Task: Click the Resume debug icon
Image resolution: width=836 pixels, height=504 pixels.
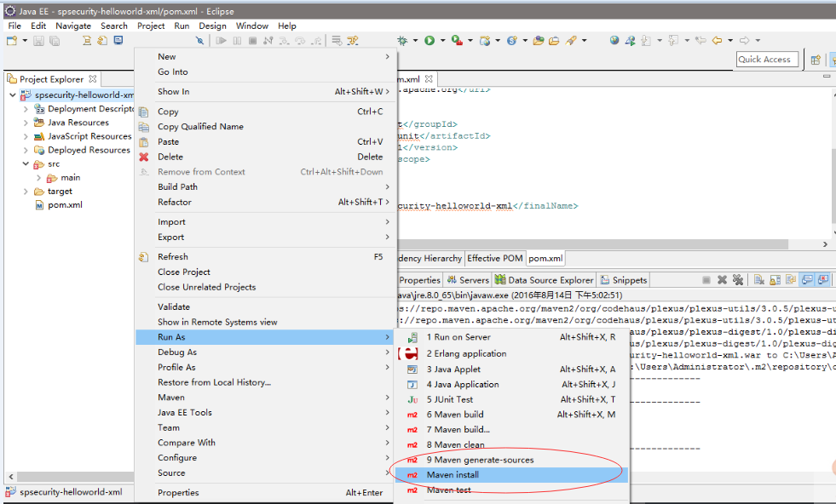Action: [221, 41]
